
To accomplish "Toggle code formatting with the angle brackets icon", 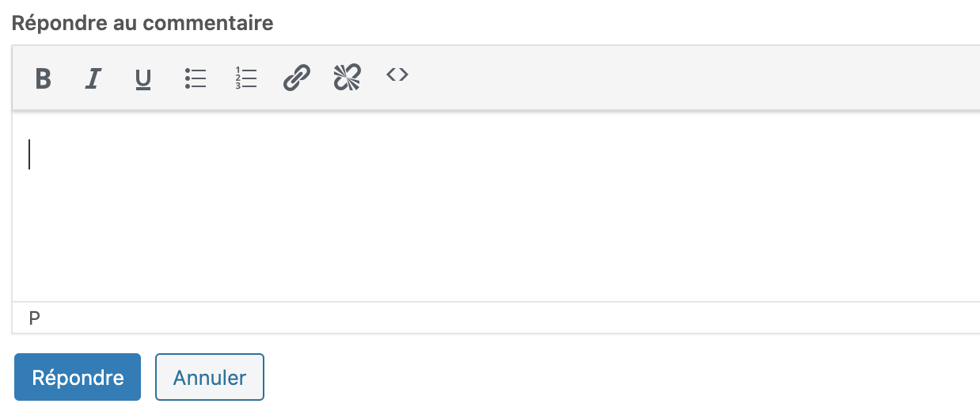I will pos(397,75).
